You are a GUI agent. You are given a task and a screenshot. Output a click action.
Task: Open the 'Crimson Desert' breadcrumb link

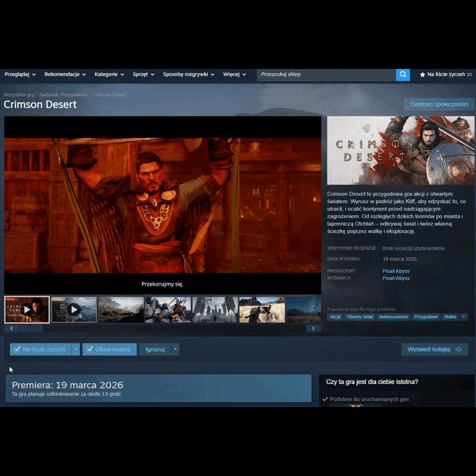tap(110, 94)
